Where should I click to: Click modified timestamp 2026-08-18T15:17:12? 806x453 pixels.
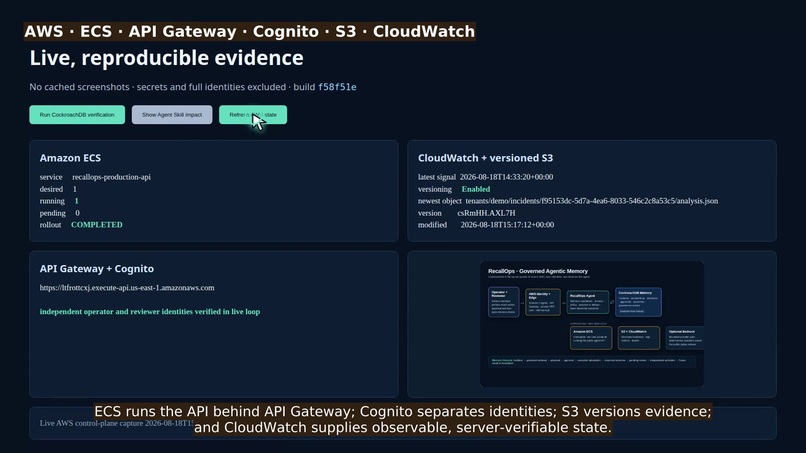pyautogui.click(x=507, y=225)
